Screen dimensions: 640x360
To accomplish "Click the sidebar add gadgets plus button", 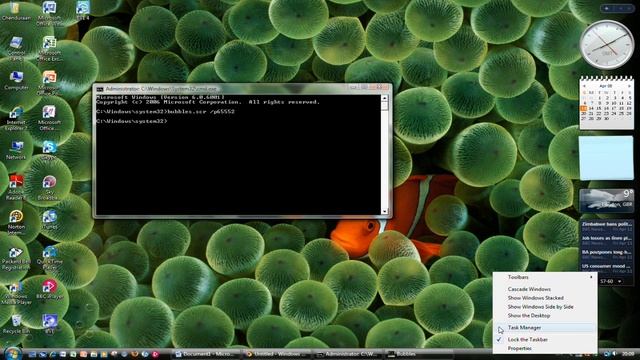I will click(x=607, y=8).
